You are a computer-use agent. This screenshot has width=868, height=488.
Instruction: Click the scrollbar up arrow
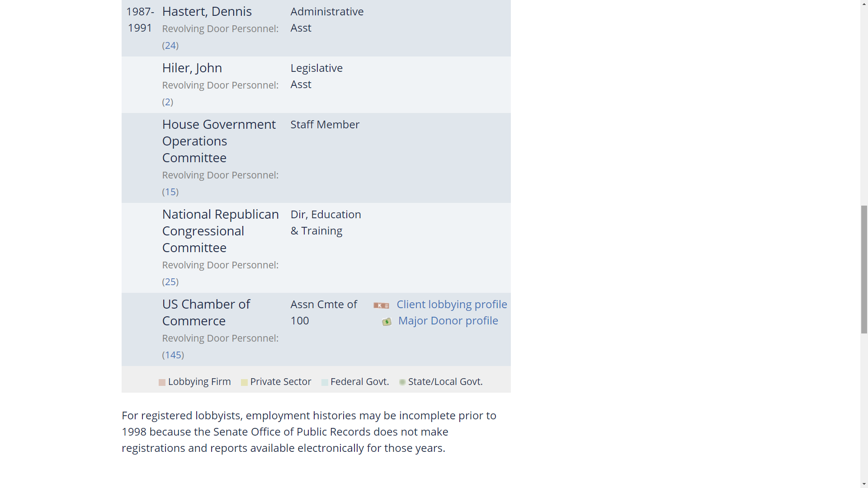pos(864,4)
